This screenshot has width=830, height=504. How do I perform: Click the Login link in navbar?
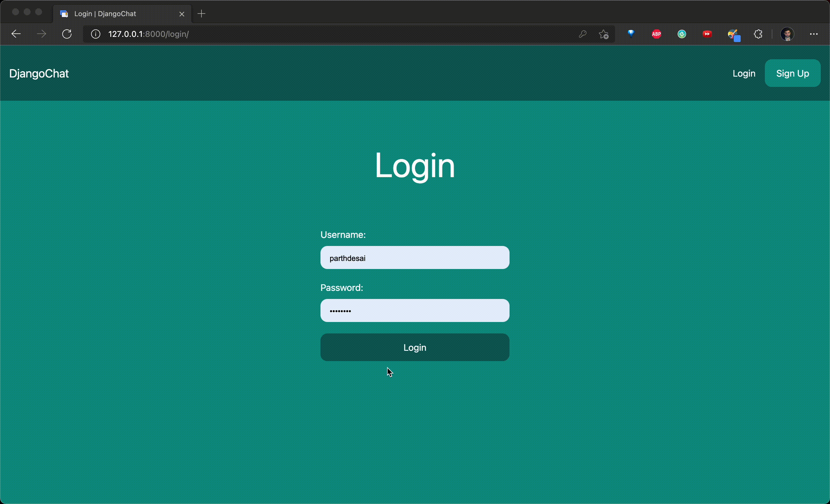pos(744,73)
